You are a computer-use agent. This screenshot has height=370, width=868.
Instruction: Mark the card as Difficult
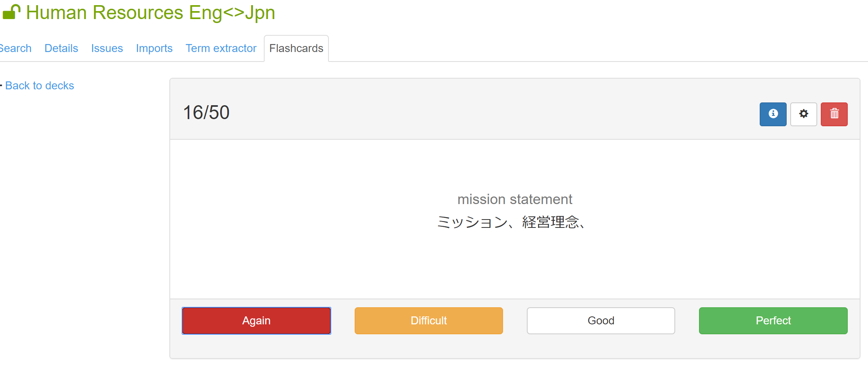pyautogui.click(x=428, y=321)
